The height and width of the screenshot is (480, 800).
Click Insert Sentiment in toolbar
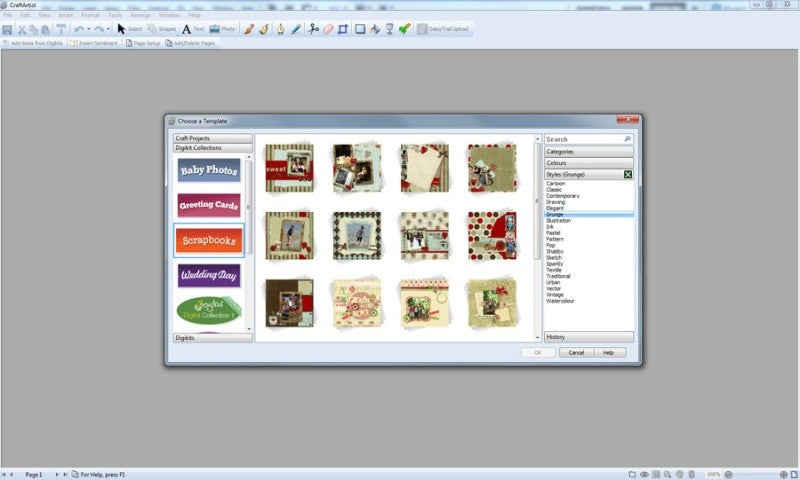point(94,43)
